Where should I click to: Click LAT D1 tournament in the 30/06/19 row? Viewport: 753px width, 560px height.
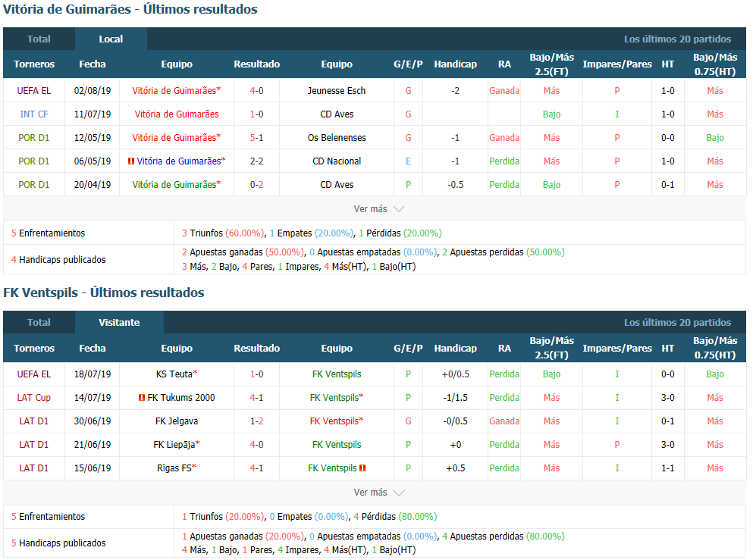pyautogui.click(x=33, y=421)
